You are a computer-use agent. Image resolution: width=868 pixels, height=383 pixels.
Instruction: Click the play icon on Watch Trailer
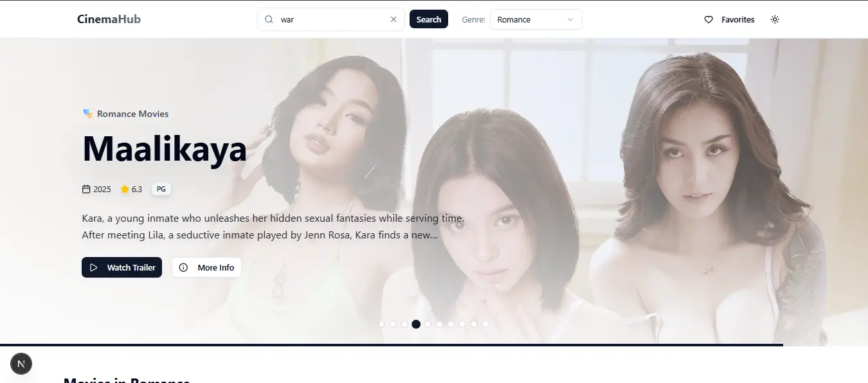[94, 268]
